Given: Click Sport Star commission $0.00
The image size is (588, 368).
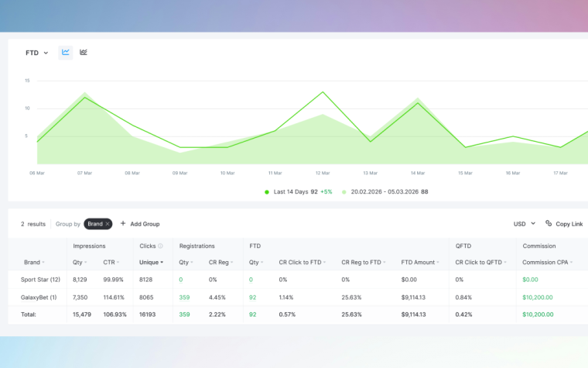Looking at the screenshot, I should click(x=530, y=280).
